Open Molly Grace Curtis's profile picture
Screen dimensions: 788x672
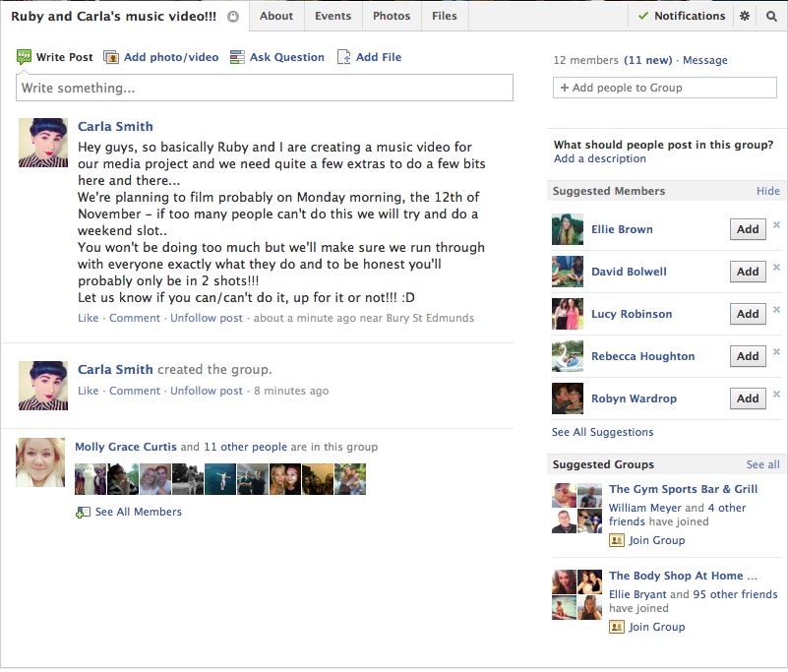coord(40,462)
